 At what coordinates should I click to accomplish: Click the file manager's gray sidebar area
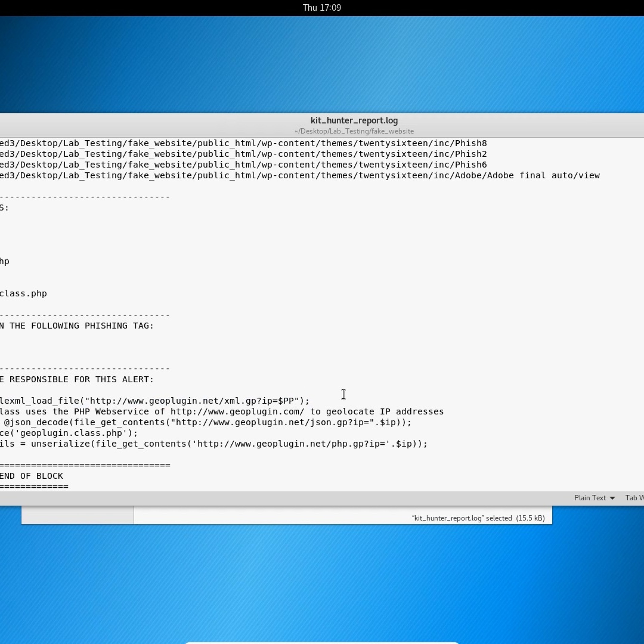click(77, 515)
